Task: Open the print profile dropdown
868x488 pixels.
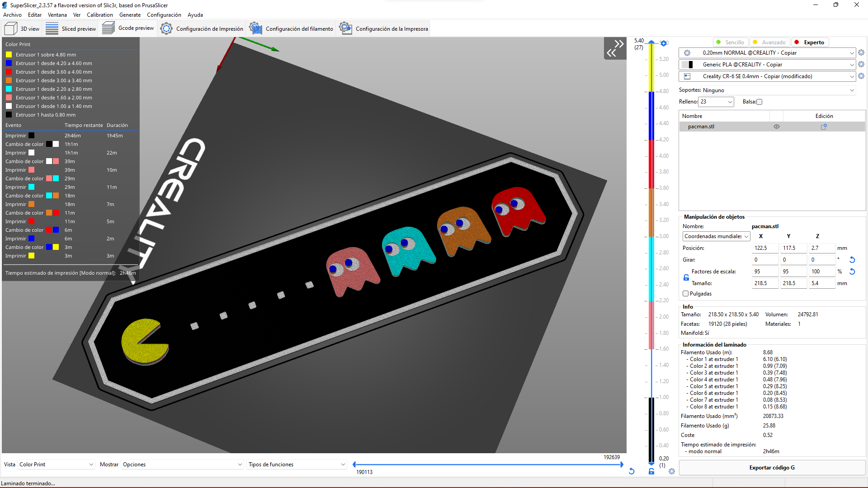Action: click(x=768, y=53)
